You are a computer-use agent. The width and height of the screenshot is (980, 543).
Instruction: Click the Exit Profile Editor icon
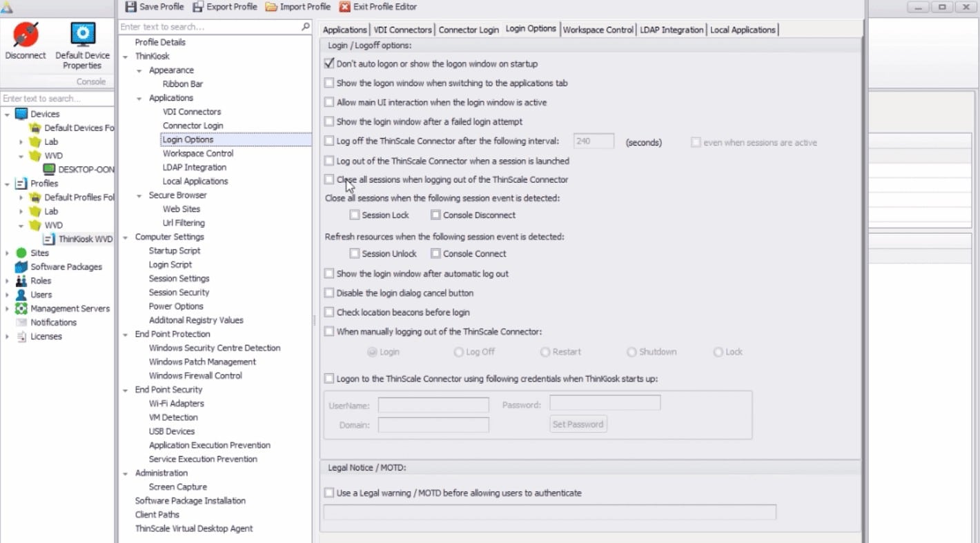click(x=344, y=7)
